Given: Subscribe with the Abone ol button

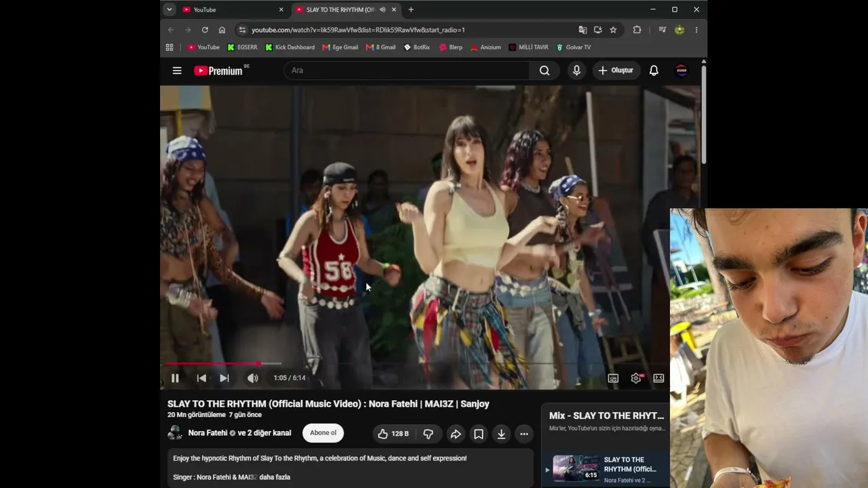Looking at the screenshot, I should click(323, 433).
